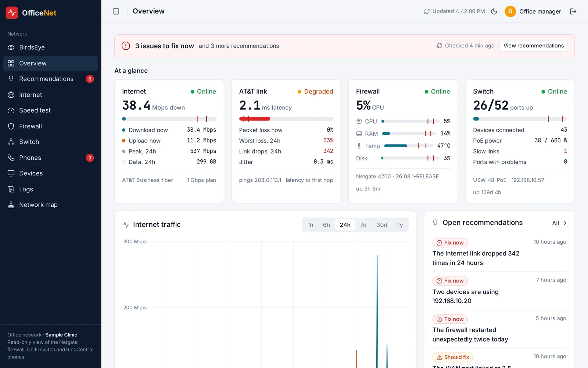Viewport: 588px width, 368px height.
Task: Click the Switch ports up gauge bar
Action: click(x=520, y=119)
